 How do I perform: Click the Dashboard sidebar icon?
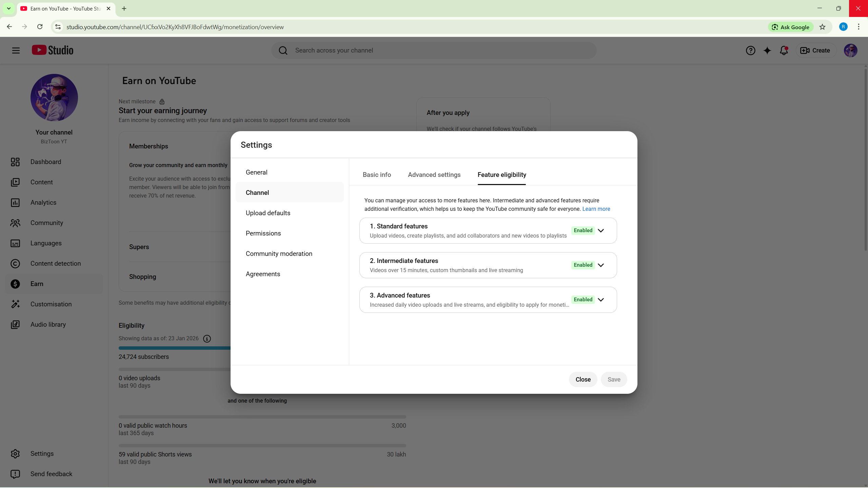(15, 162)
